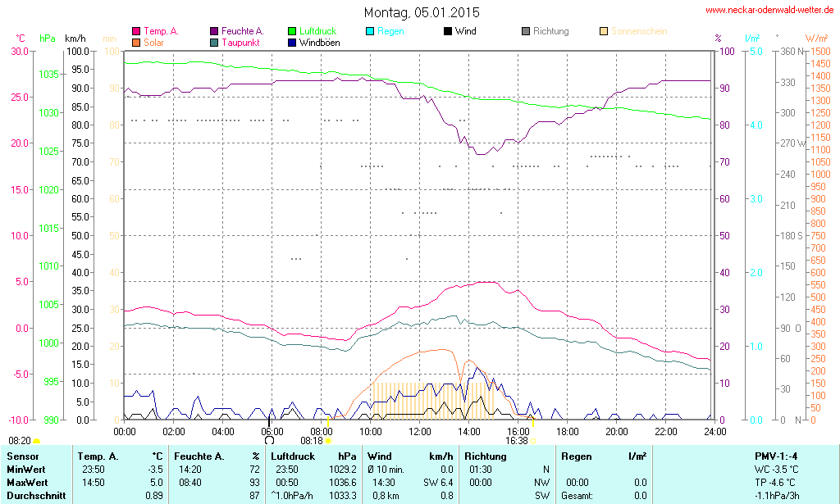Click the moon circle marker below 06:00
840x504 pixels.
(268, 440)
